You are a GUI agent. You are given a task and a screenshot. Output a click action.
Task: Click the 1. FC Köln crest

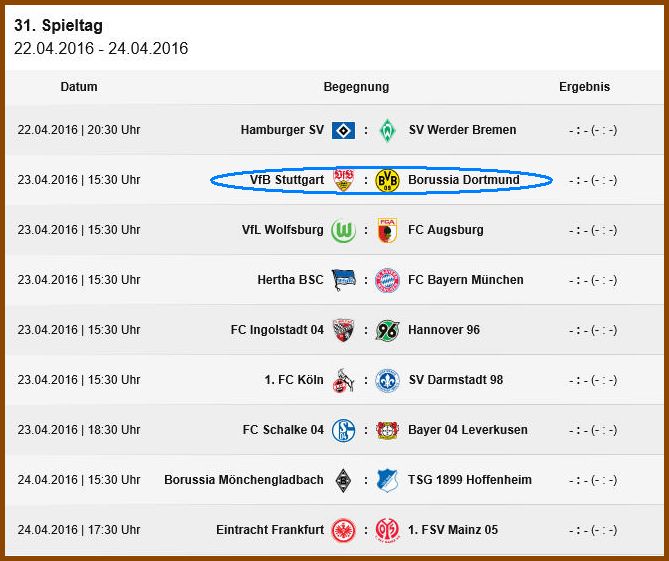(x=343, y=381)
